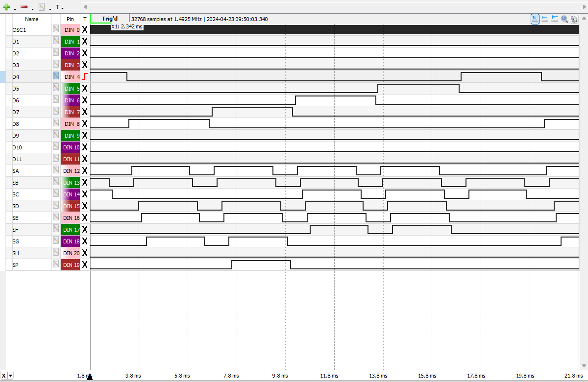Edit properties icon for D5 channel
Viewport: 588px width, 382px height.
click(x=56, y=88)
